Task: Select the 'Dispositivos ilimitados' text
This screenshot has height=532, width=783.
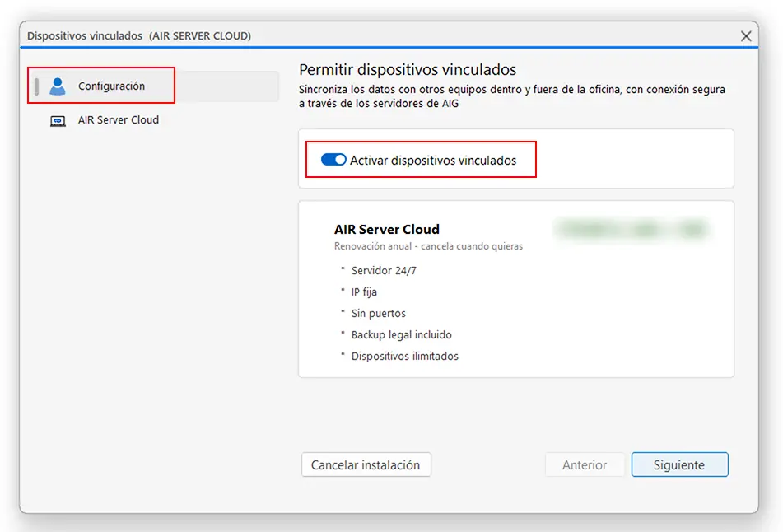Action: pyautogui.click(x=405, y=357)
